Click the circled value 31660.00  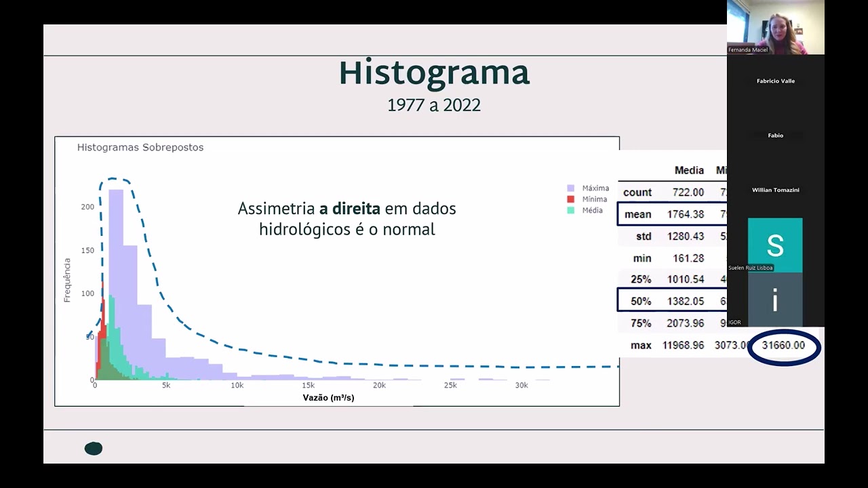783,346
